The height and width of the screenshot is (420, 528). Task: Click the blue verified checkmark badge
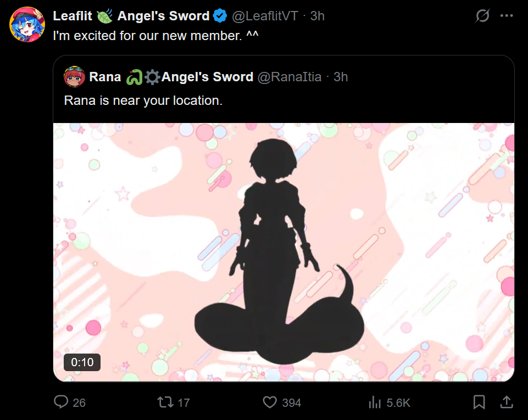[220, 16]
